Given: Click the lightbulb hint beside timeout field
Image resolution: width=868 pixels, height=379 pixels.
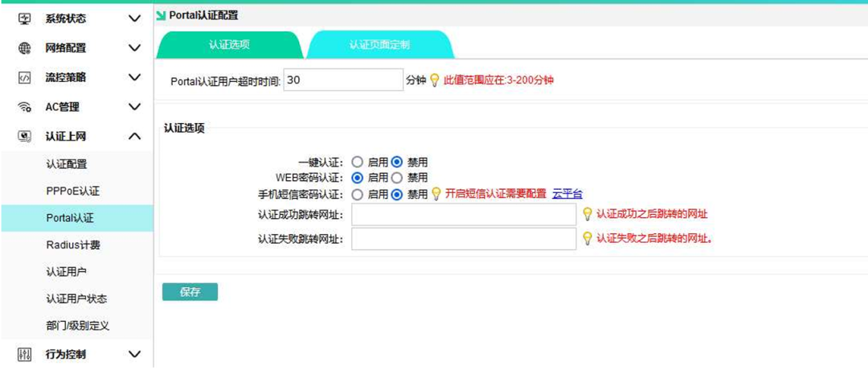Looking at the screenshot, I should (x=435, y=80).
